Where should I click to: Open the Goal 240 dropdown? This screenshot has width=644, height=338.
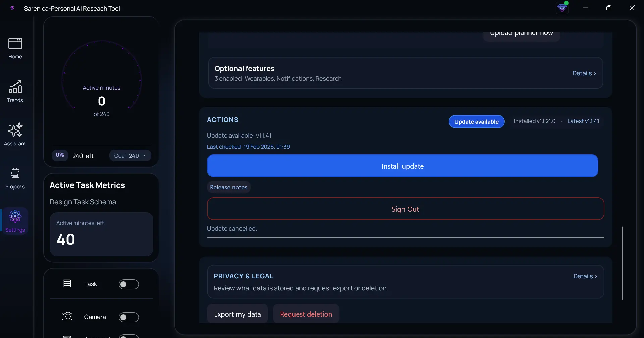point(130,155)
